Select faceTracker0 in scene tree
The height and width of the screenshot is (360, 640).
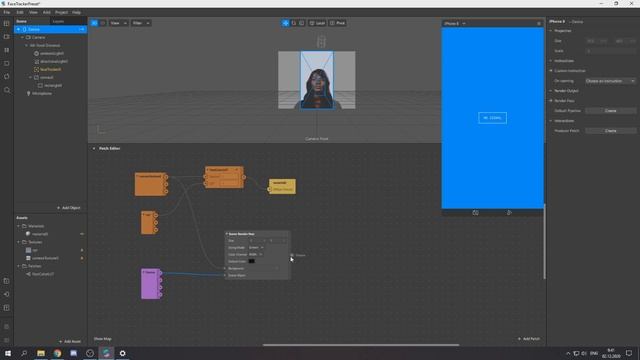[x=50, y=69]
